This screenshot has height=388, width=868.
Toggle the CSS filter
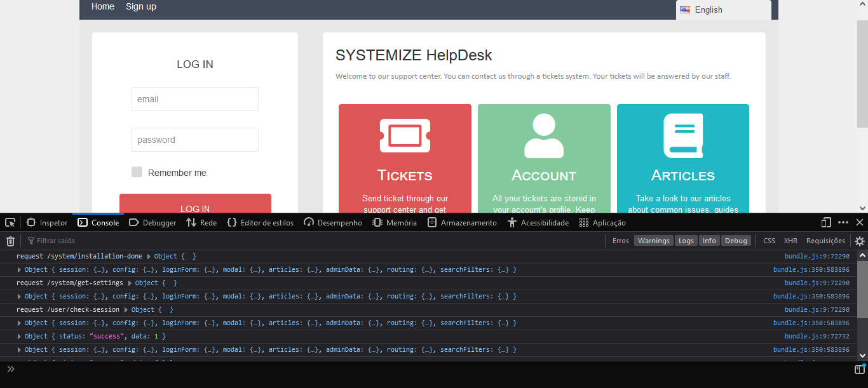click(x=770, y=241)
